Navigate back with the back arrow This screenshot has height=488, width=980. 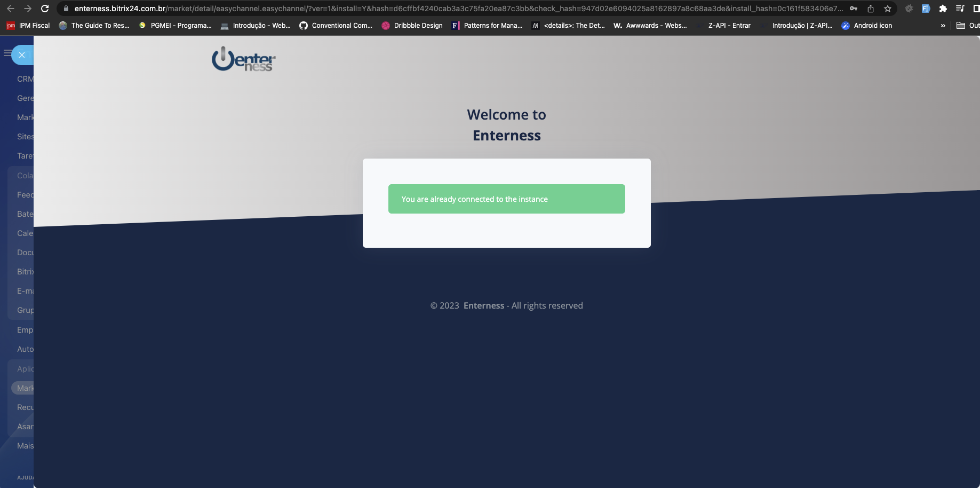point(10,8)
